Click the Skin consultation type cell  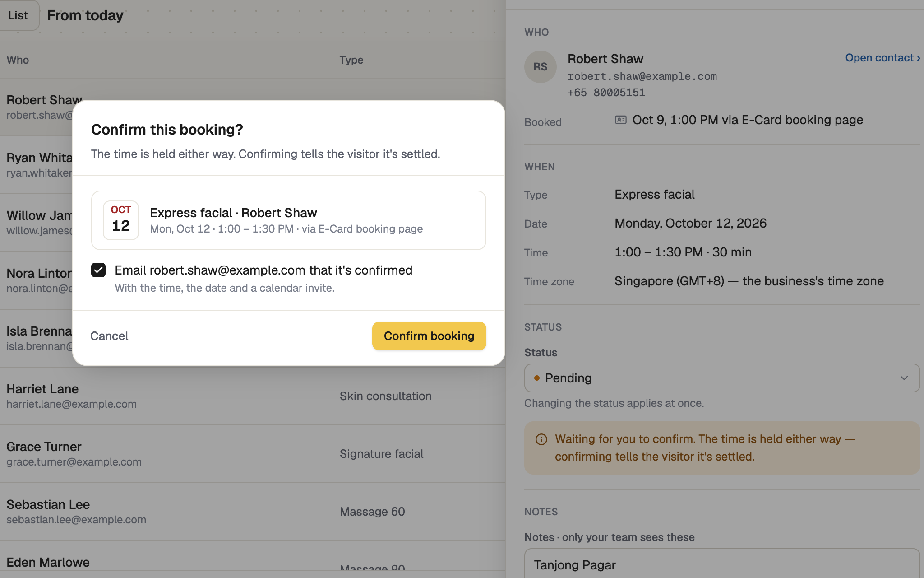(386, 396)
